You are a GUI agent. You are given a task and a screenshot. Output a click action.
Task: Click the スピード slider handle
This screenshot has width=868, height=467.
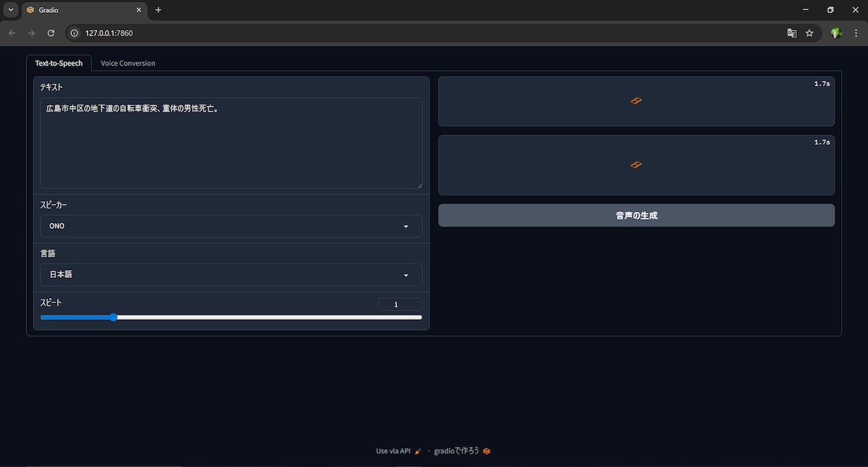point(114,317)
